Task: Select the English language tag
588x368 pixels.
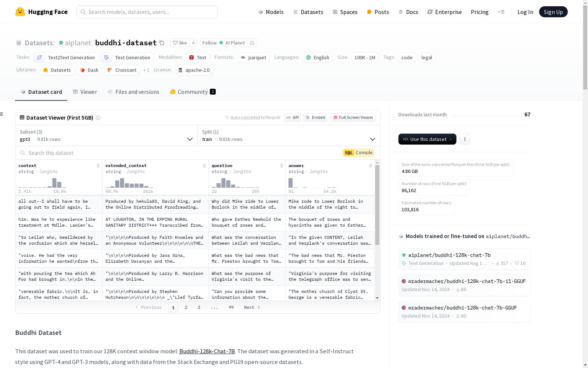Action: [318, 57]
